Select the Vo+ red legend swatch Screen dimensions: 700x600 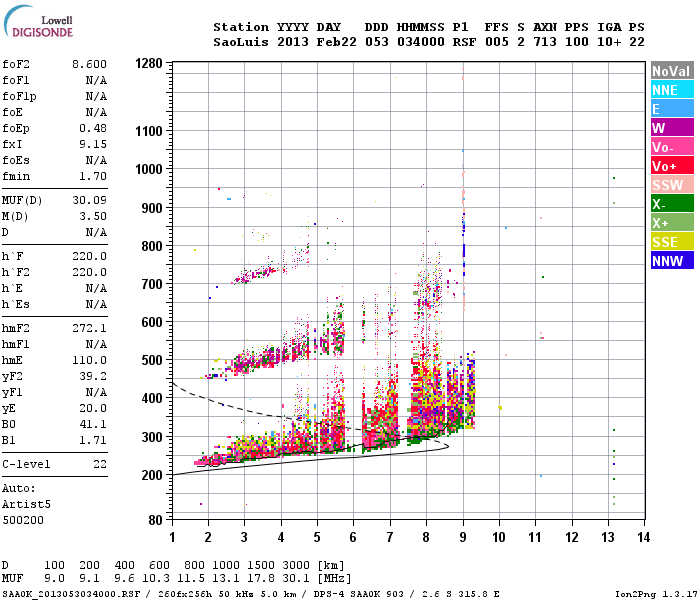[672, 166]
